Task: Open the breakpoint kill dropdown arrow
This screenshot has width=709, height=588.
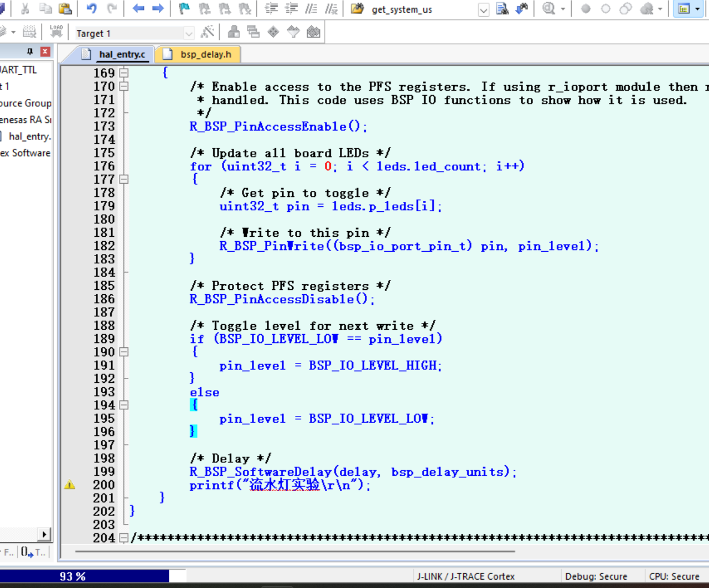Action: tap(660, 9)
